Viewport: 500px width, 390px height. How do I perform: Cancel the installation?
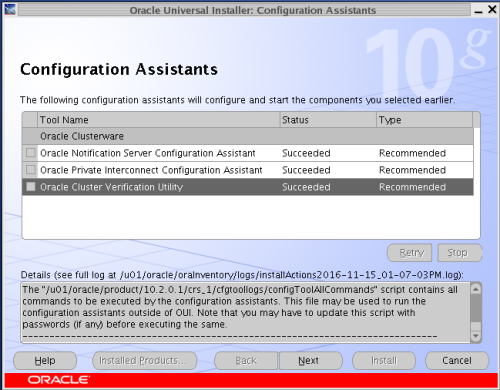click(x=457, y=360)
